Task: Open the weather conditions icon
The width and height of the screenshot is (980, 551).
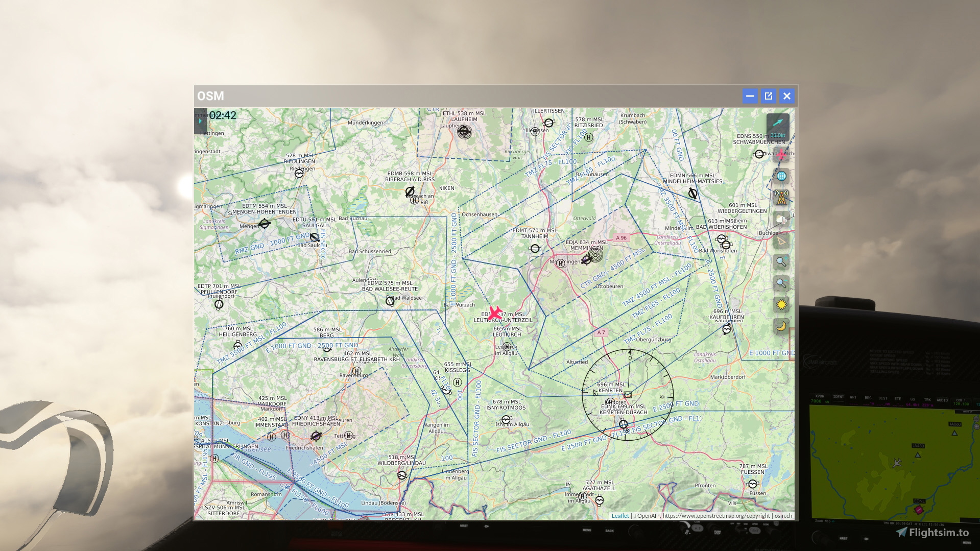Action: [x=781, y=218]
